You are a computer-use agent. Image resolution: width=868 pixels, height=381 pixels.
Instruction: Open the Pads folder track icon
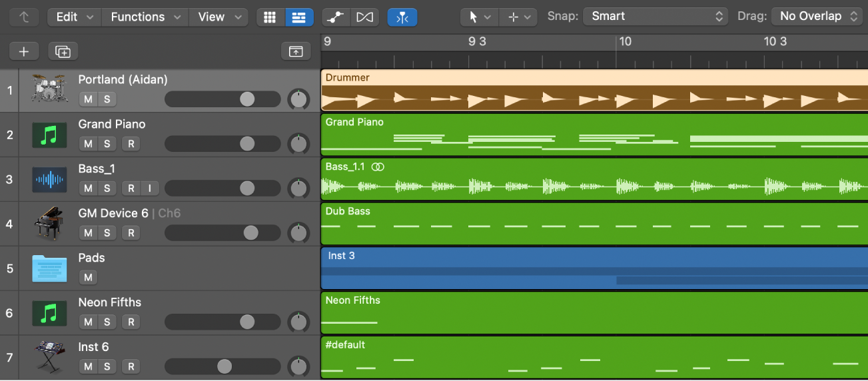click(49, 268)
